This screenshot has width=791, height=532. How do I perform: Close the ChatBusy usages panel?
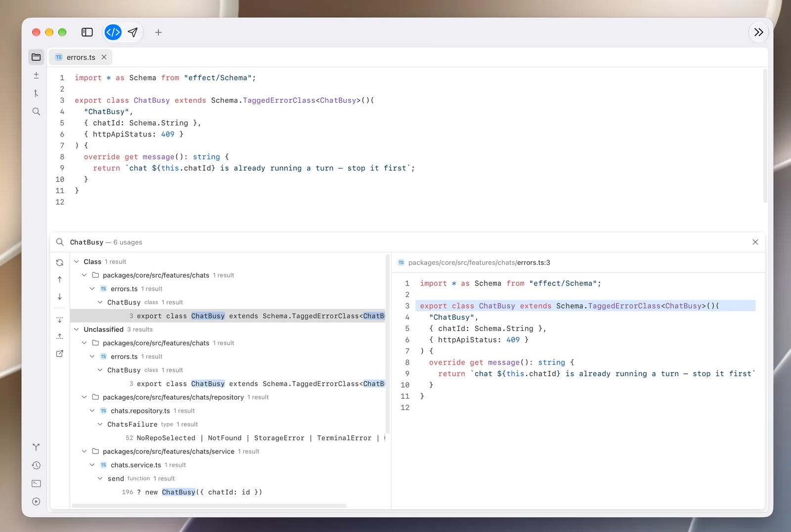coord(755,242)
